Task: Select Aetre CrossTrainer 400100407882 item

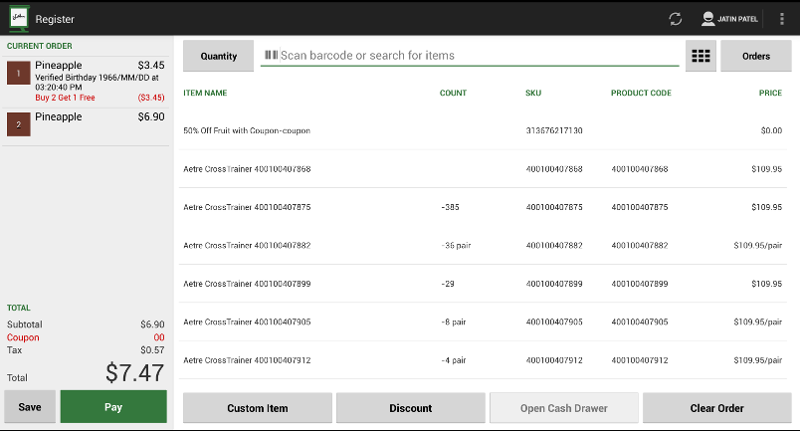Action: pos(483,245)
